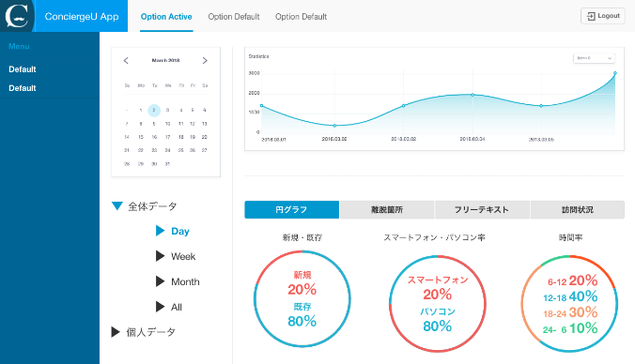Open the 訪問状況 tab
Screen dimensions: 635x364
(x=578, y=209)
